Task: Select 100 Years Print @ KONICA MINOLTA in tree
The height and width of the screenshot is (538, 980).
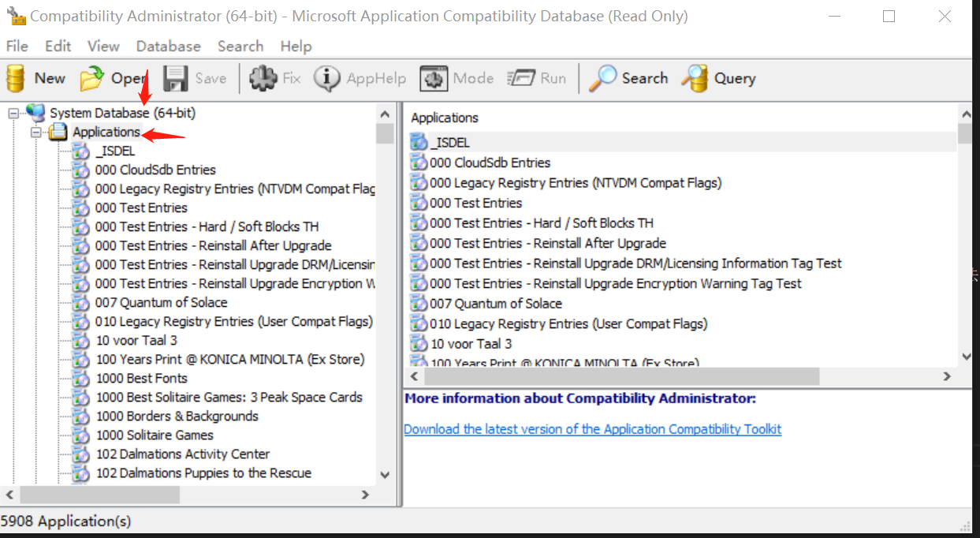Action: [230, 359]
